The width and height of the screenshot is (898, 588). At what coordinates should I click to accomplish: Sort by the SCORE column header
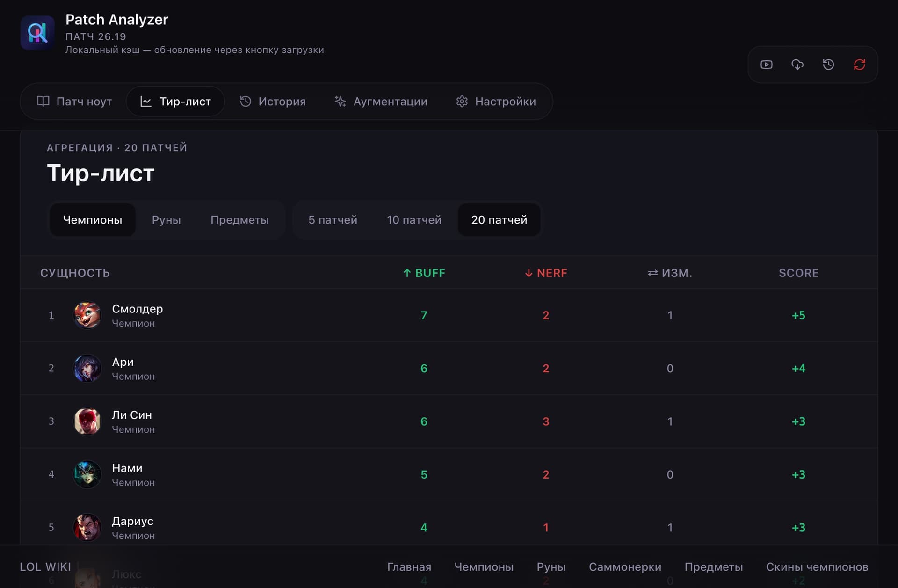click(798, 273)
